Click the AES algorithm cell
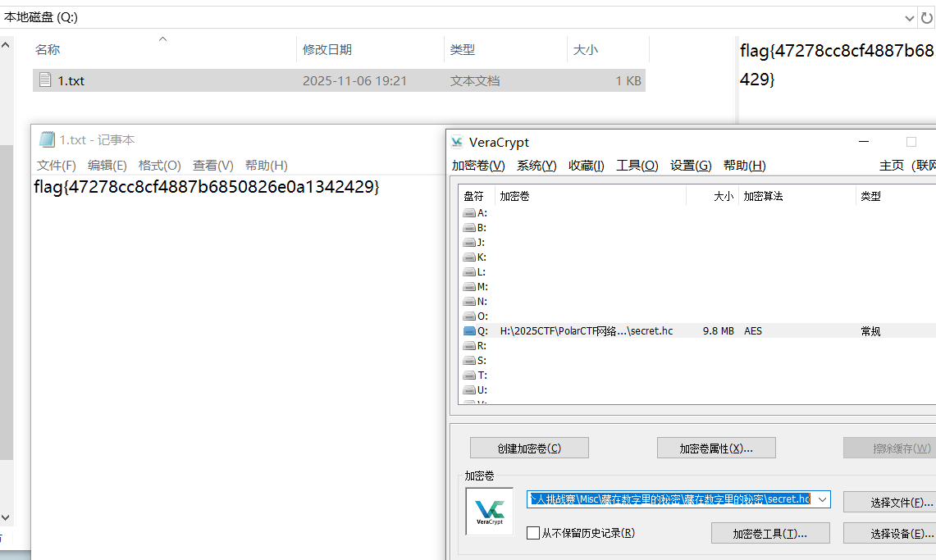 753,331
